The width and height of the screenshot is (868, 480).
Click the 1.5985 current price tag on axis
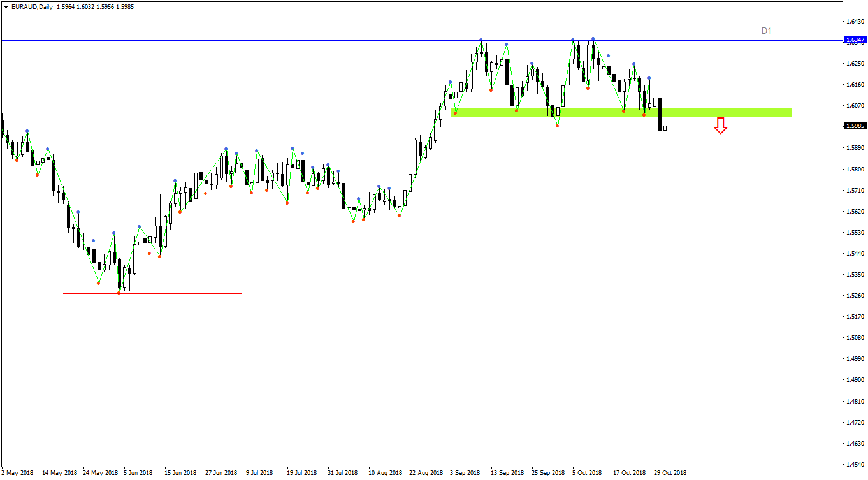tap(854, 126)
